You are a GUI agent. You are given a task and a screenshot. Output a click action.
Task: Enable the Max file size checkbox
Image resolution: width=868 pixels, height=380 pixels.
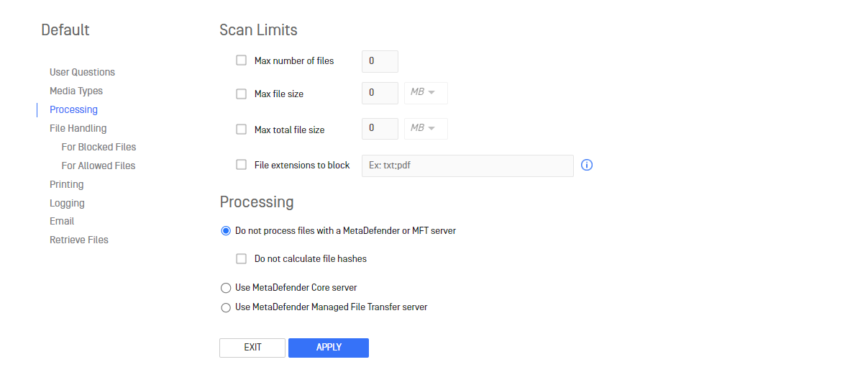(x=242, y=94)
